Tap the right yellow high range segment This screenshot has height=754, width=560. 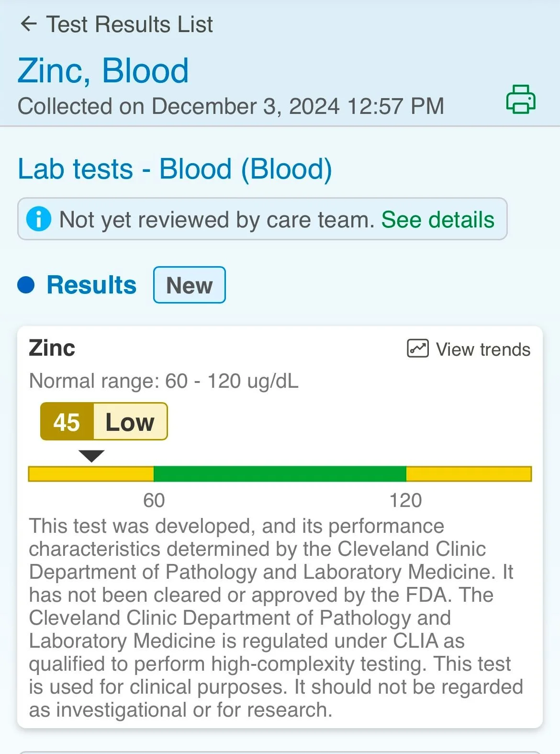469,474
